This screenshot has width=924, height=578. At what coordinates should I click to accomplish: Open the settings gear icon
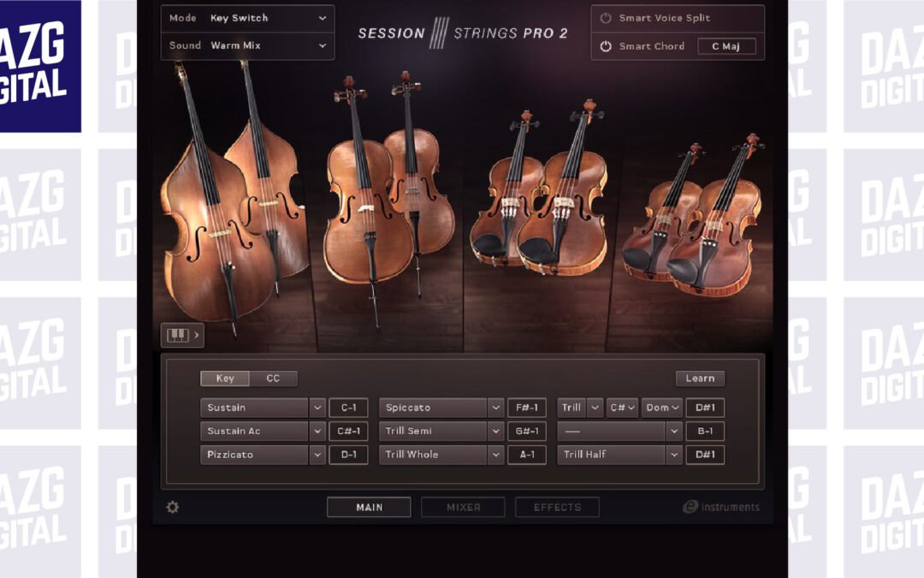pyautogui.click(x=172, y=507)
